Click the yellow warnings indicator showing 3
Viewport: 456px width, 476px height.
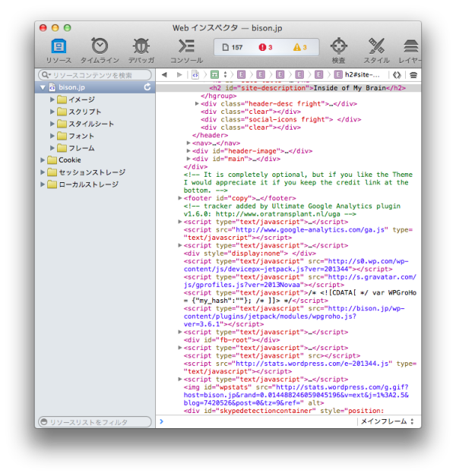click(300, 47)
